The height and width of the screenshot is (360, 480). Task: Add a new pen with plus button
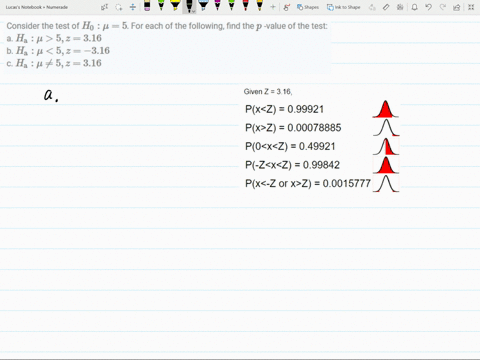point(273,7)
